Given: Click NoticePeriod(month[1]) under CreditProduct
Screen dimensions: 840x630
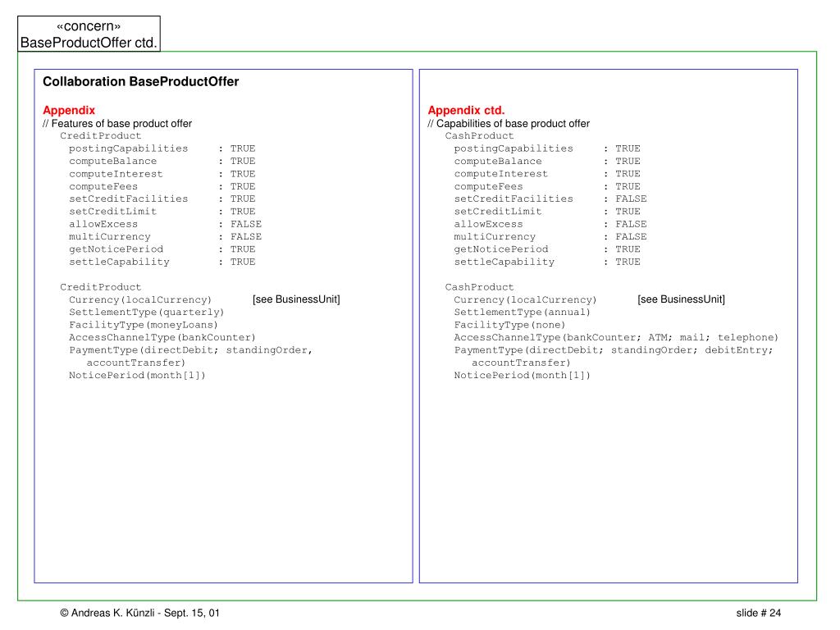Looking at the screenshot, I should tap(137, 376).
